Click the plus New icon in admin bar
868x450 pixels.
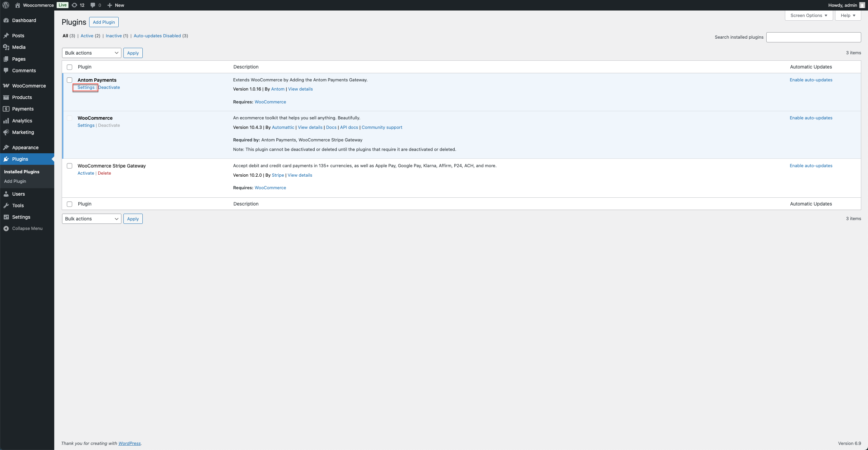[x=110, y=5]
